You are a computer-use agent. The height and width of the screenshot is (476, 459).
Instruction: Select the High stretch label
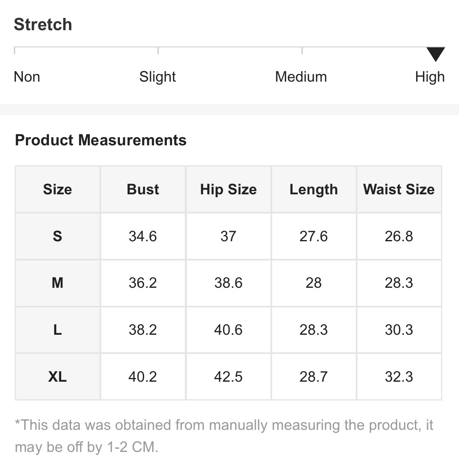pyautogui.click(x=430, y=77)
